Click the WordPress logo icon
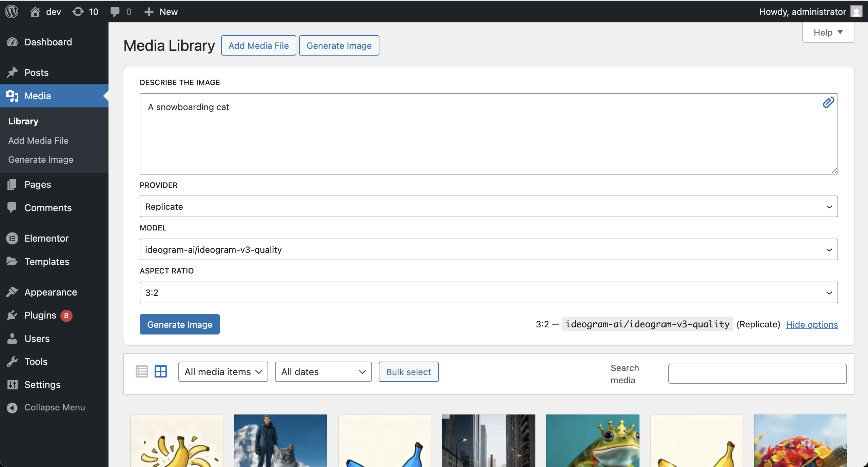This screenshot has width=868, height=467. coord(12,12)
